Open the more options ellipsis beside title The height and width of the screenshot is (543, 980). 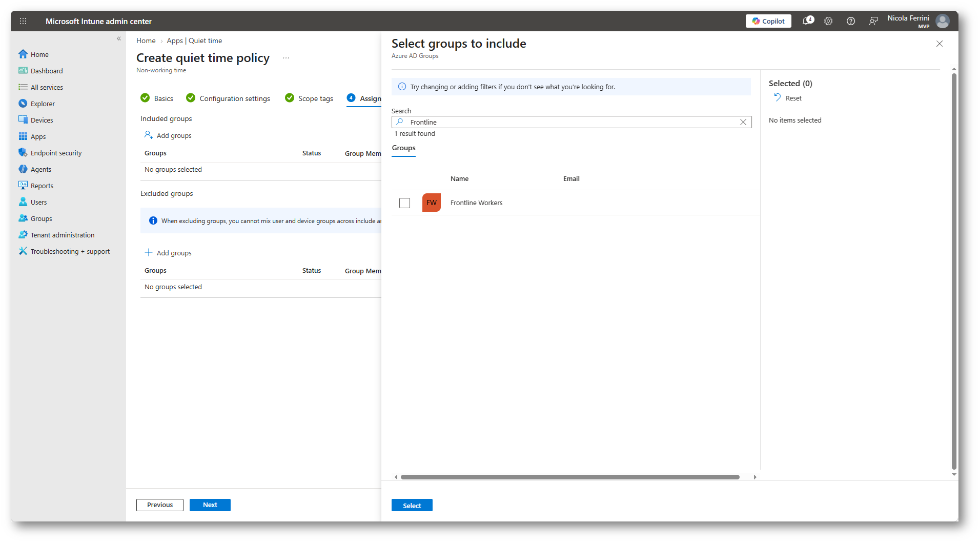pos(286,58)
